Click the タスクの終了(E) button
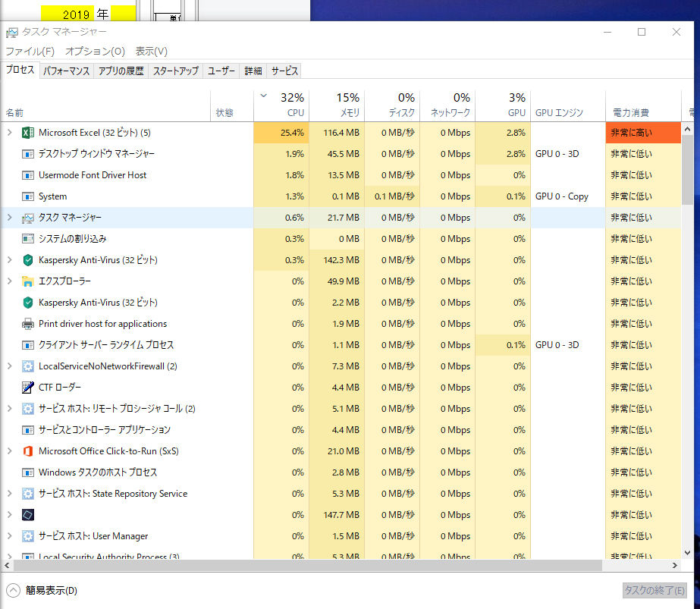The height and width of the screenshot is (609, 700). click(654, 590)
